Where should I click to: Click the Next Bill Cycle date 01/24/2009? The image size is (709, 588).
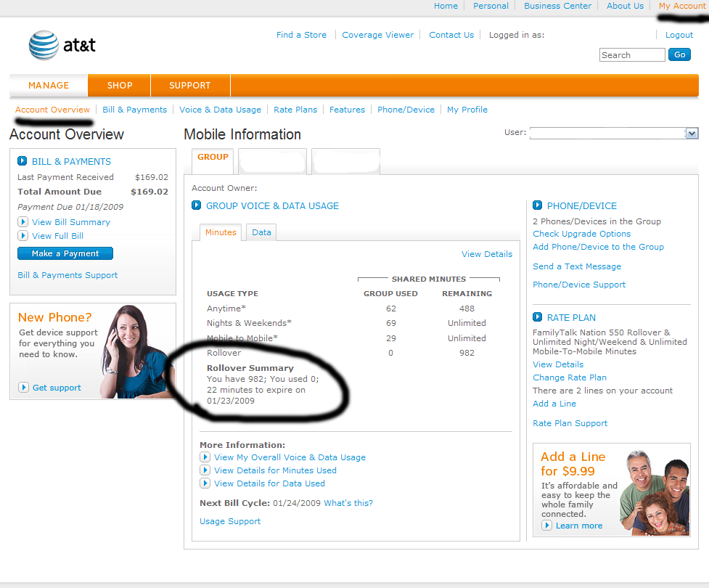(x=297, y=503)
